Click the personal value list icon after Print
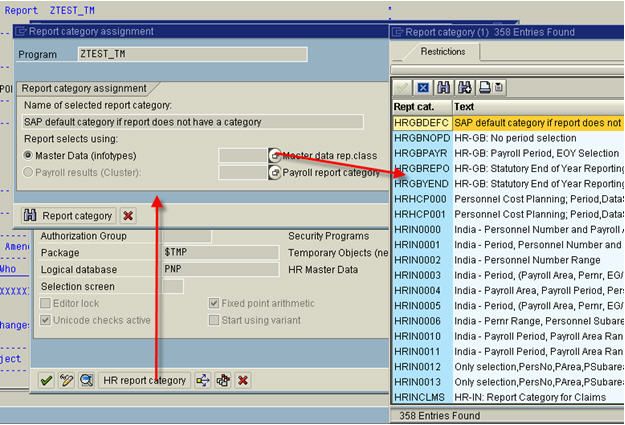This screenshot has height=425, width=625. pyautogui.click(x=499, y=87)
